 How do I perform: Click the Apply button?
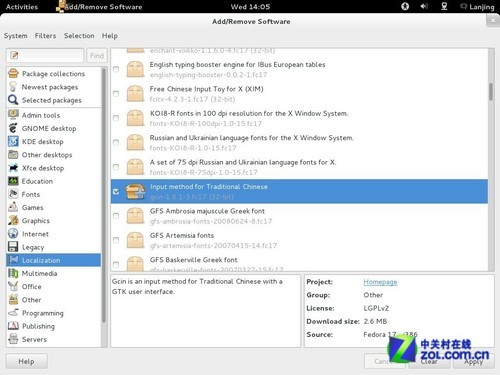474,361
